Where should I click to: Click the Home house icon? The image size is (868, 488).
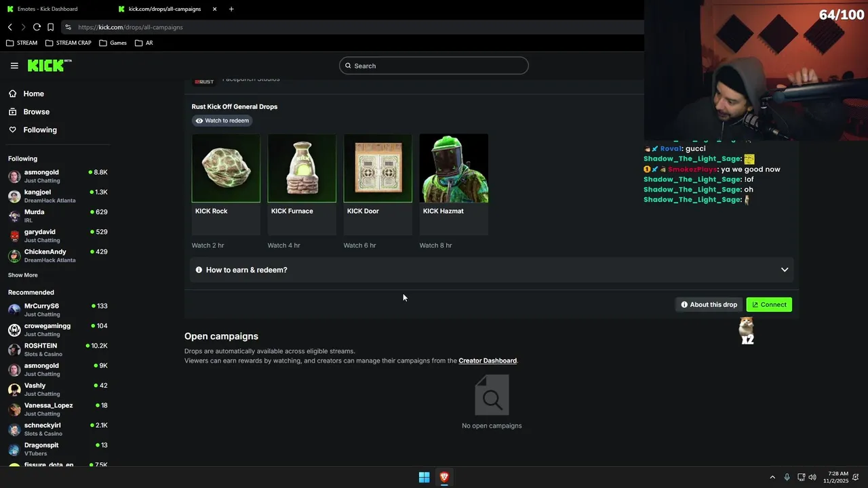coord(13,94)
